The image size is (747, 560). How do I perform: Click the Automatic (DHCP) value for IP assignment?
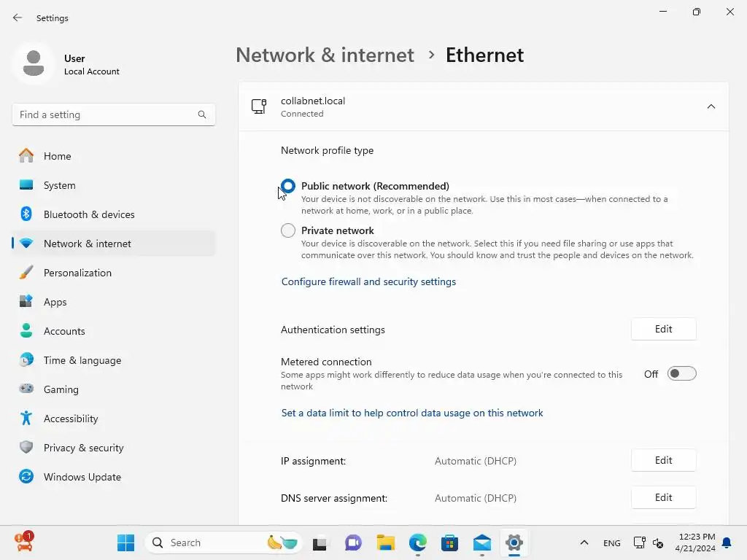click(x=476, y=461)
